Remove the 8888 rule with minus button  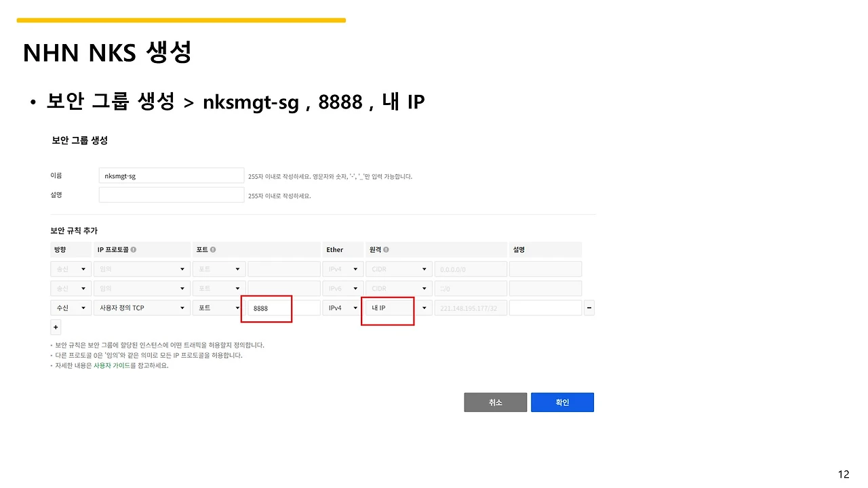click(589, 308)
